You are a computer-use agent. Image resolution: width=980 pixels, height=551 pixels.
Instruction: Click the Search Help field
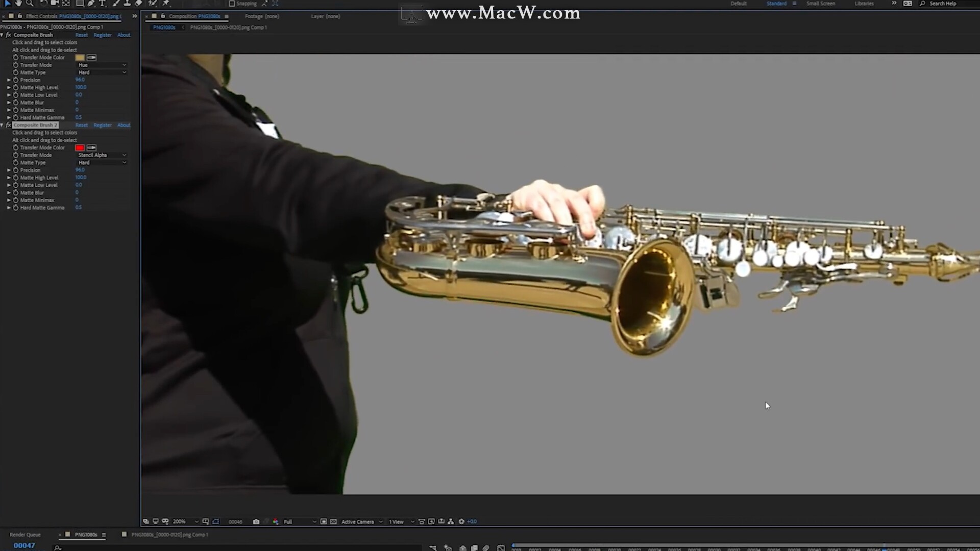click(942, 4)
